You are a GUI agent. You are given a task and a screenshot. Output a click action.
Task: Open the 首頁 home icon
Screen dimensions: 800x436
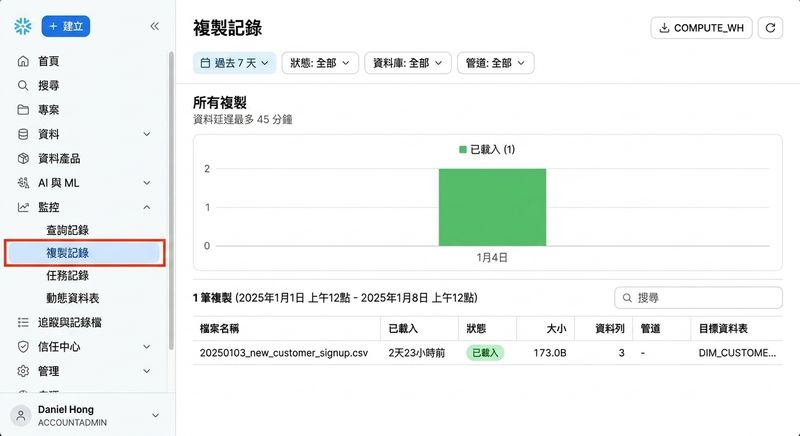23,61
